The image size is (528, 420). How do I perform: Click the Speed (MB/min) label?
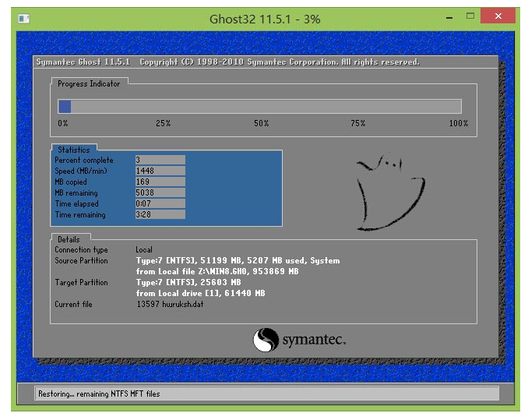tap(81, 171)
